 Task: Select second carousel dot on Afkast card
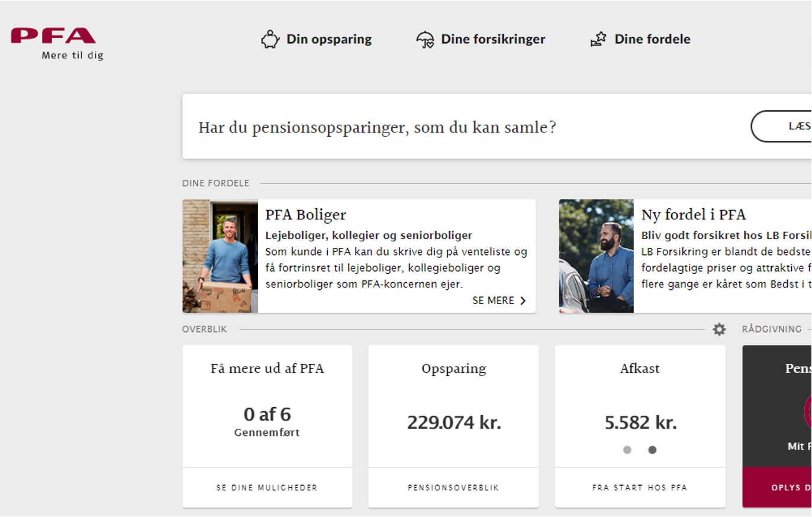(x=652, y=450)
